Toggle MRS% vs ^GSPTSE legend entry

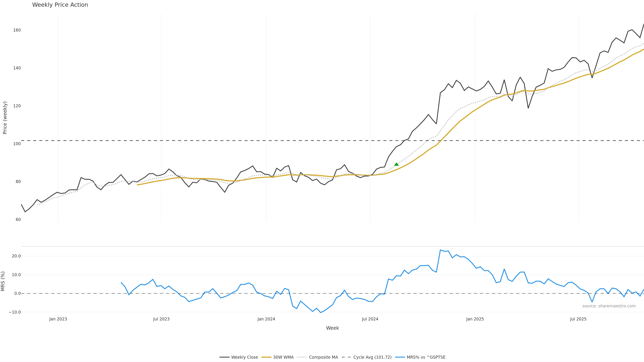426,357
